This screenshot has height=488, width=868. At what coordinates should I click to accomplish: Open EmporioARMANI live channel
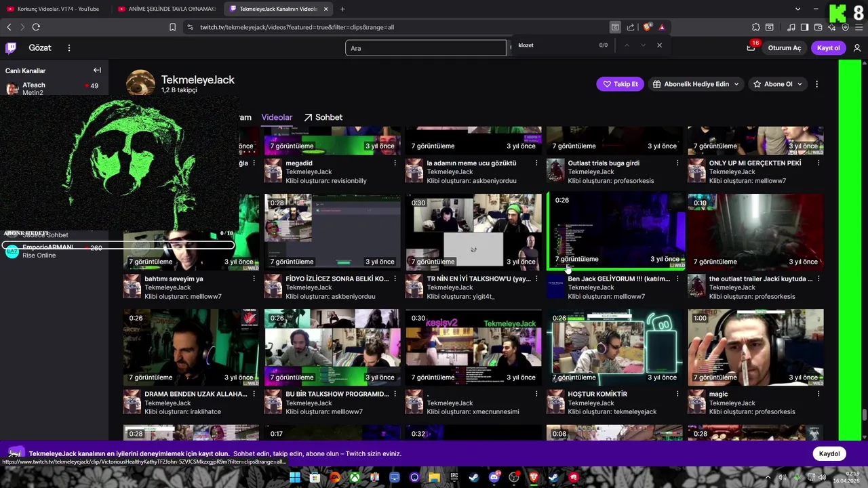click(x=54, y=251)
